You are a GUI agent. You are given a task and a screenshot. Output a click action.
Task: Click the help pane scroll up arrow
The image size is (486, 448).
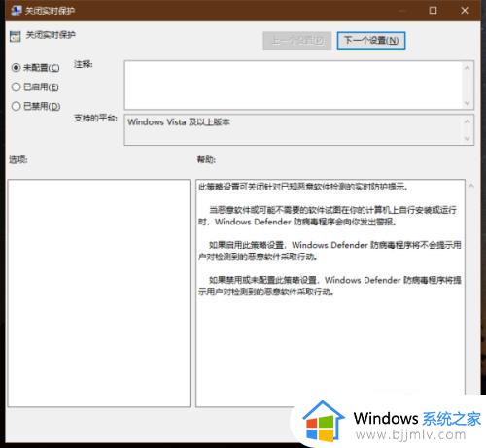point(471,186)
